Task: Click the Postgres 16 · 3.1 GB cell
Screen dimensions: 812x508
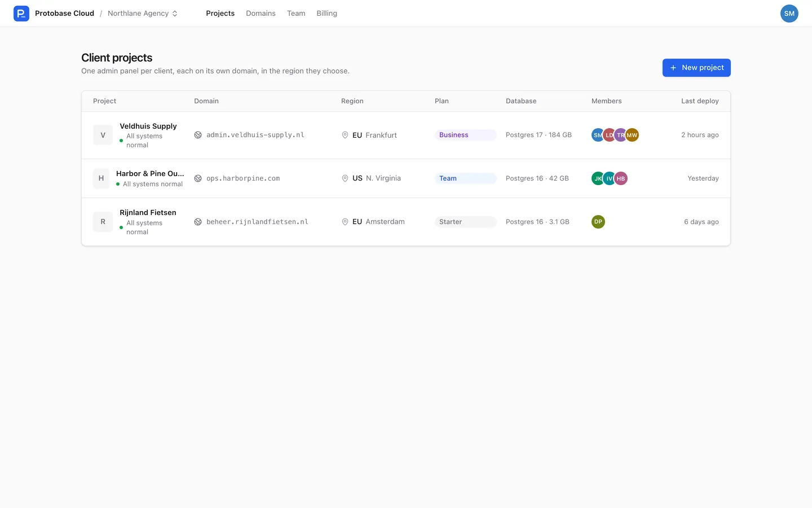Action: tap(537, 222)
